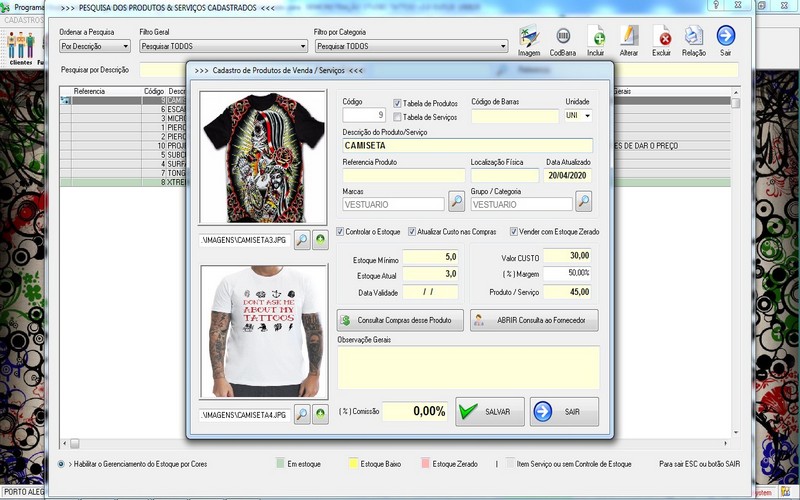The image size is (800, 500).
Task: Search Marcas with the magnifier button
Action: 456,201
